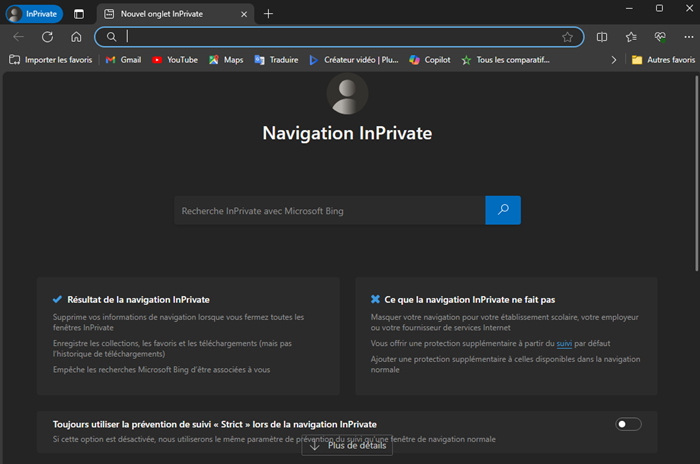The height and width of the screenshot is (464, 700).
Task: Open the Maps bookmark
Action: coord(226,60)
